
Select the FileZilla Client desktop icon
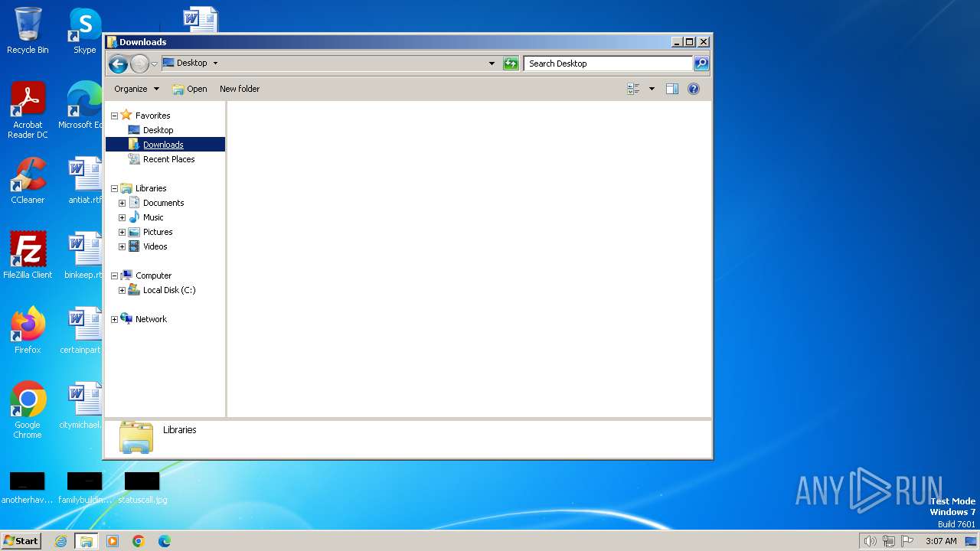coord(28,256)
